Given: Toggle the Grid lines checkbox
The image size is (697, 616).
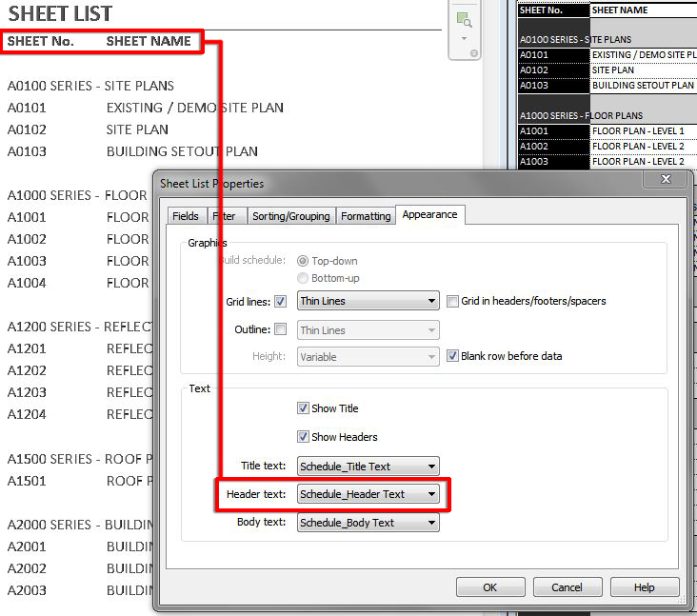Looking at the screenshot, I should 280,301.
